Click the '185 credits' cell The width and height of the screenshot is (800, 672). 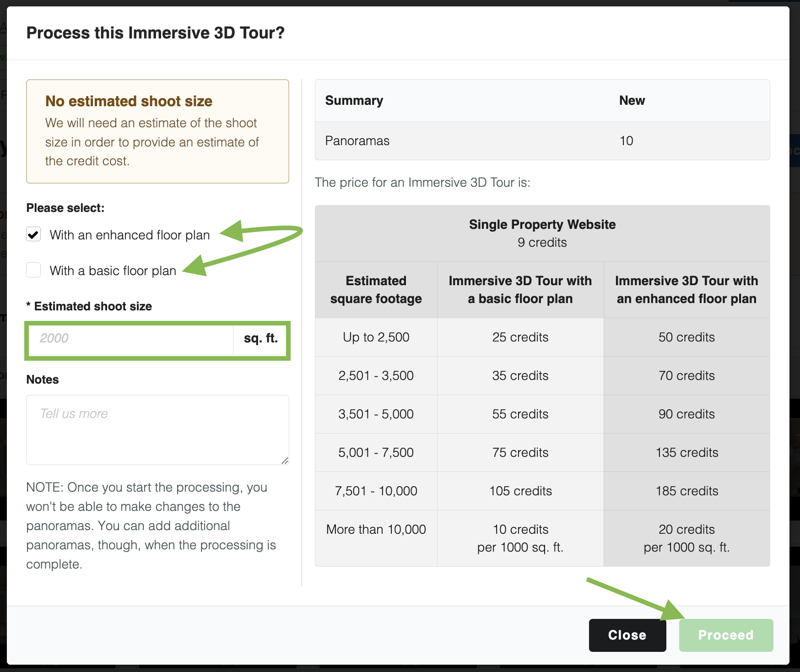pyautogui.click(x=686, y=491)
